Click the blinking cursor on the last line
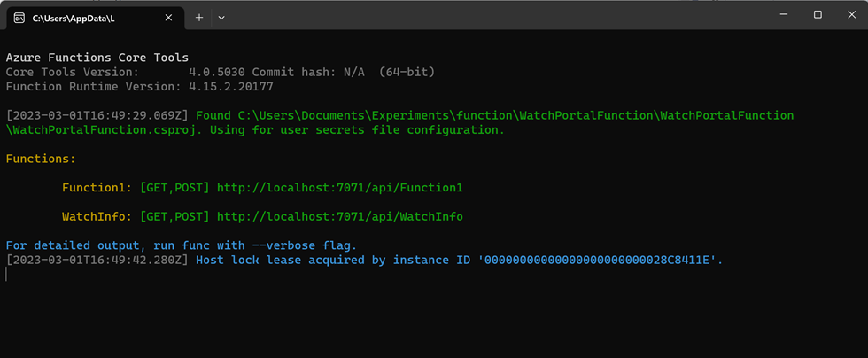 click(x=7, y=274)
